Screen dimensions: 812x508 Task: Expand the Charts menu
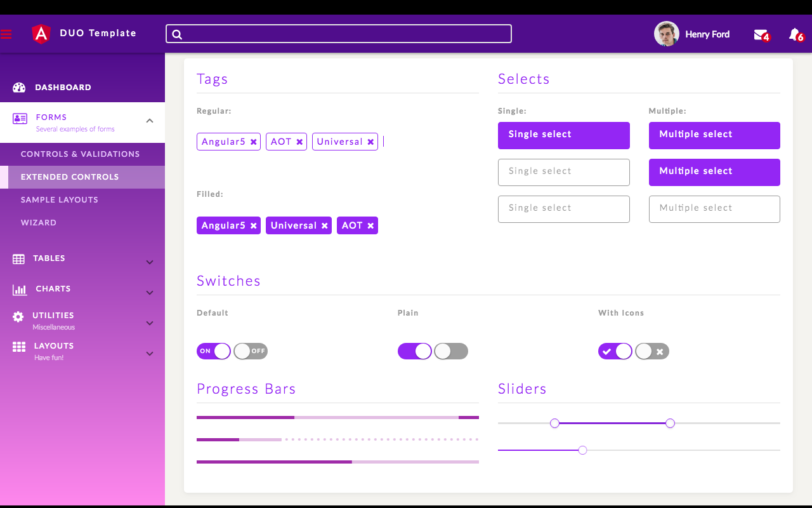coord(150,293)
